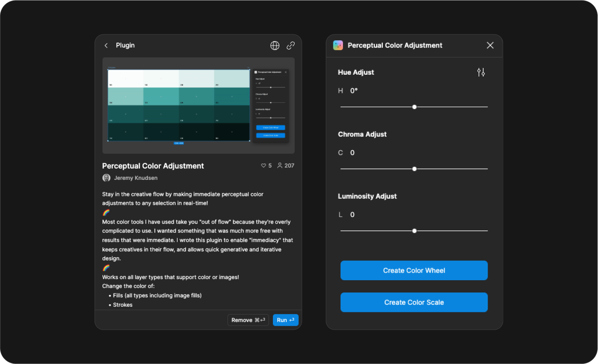Click the users icon showing 207

coord(280,166)
